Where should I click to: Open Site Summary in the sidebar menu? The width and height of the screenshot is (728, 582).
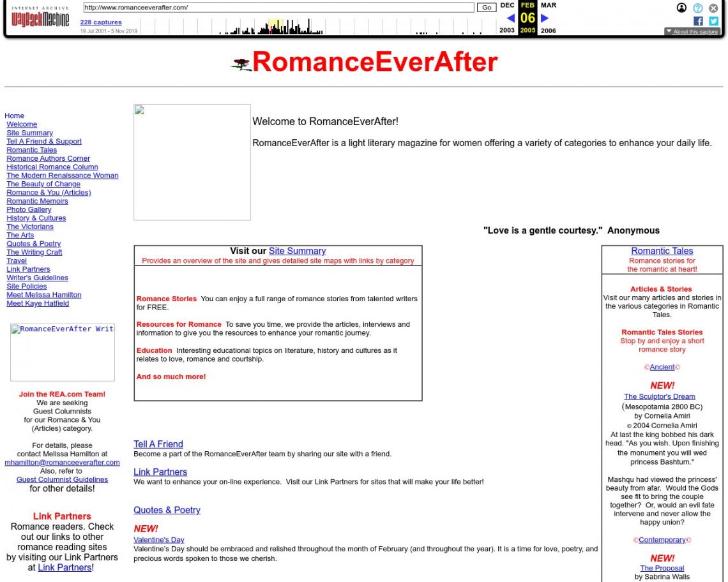pyautogui.click(x=30, y=133)
